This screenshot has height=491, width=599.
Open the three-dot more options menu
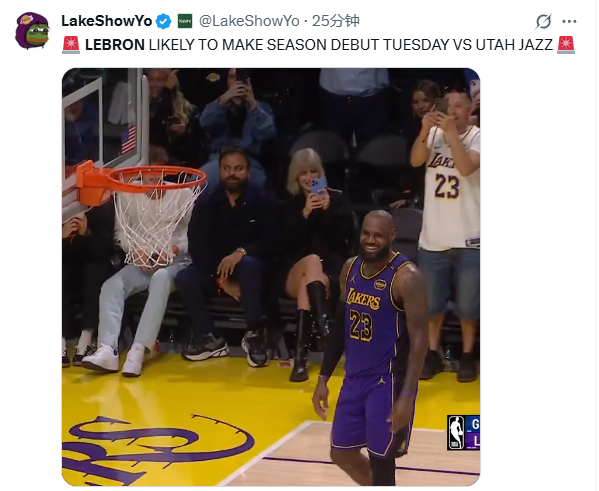coord(569,21)
